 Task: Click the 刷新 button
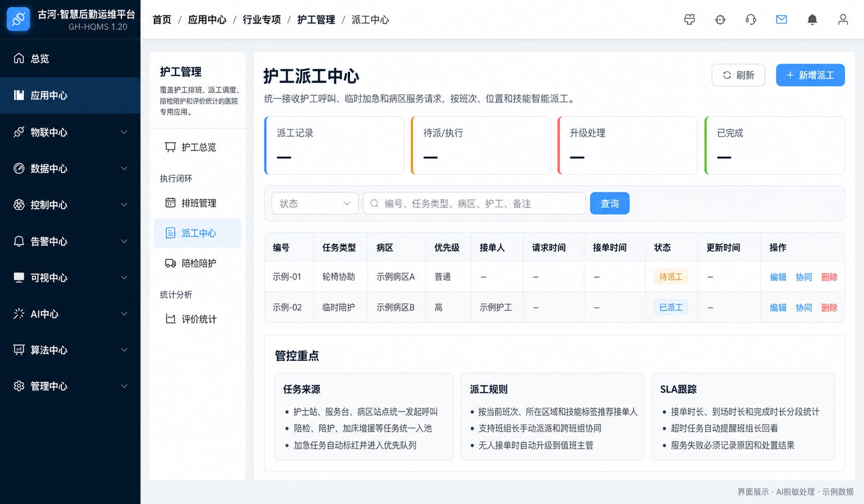point(738,75)
